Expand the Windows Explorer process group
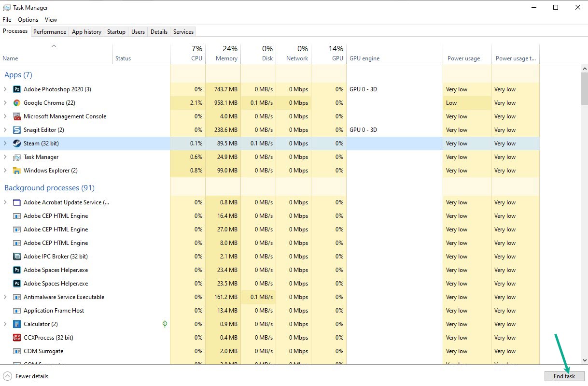This screenshot has width=588, height=386. [x=5, y=171]
